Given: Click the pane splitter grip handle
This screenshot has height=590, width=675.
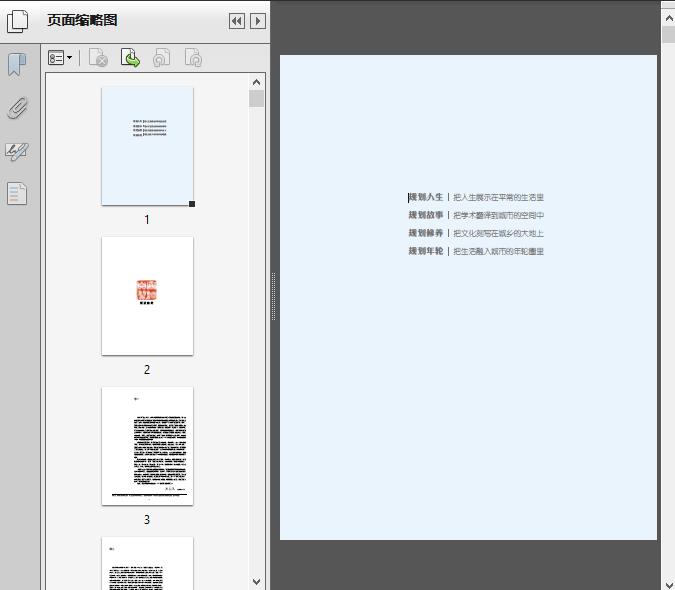Looking at the screenshot, I should (x=273, y=297).
